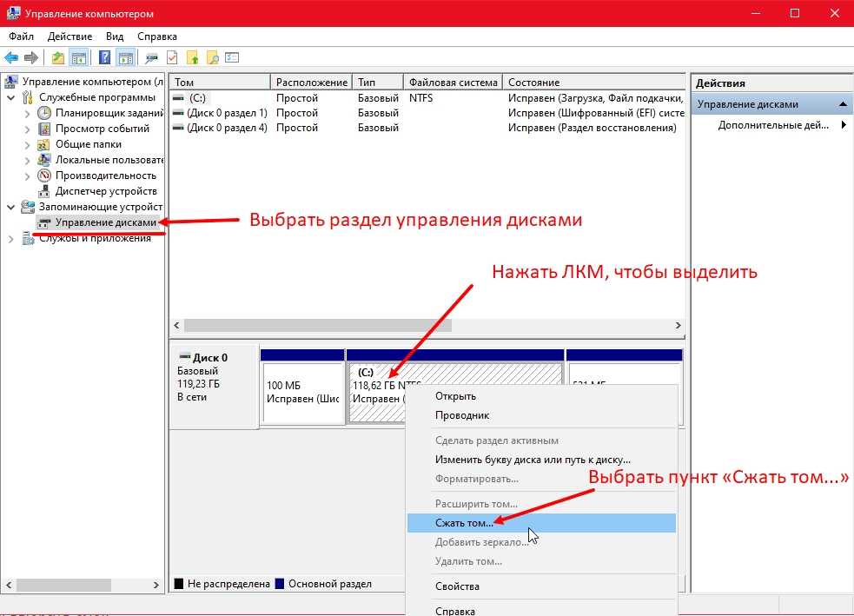Click the Task Scheduler clock icon

[45, 113]
